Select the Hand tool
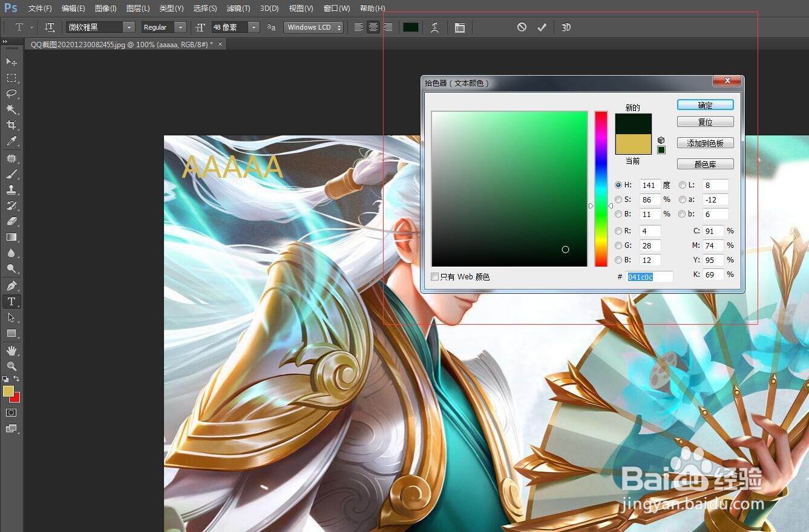Image resolution: width=809 pixels, height=532 pixels. [x=11, y=350]
